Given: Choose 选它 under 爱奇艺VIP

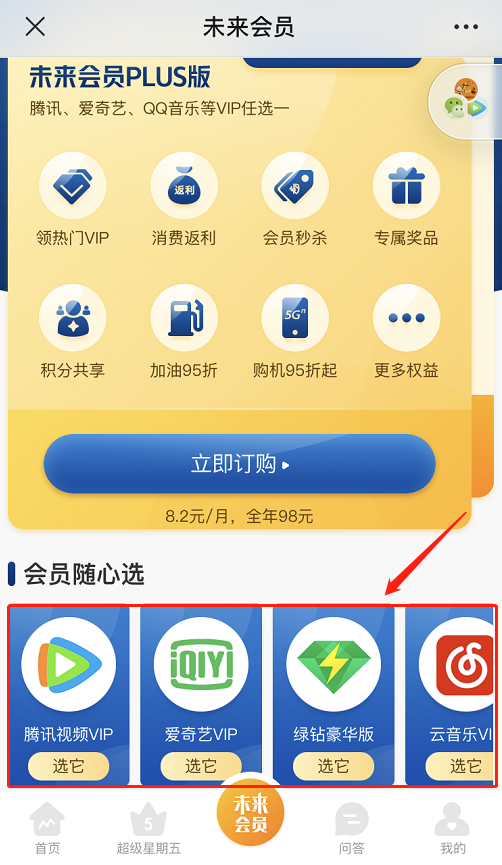Looking at the screenshot, I should 201,766.
